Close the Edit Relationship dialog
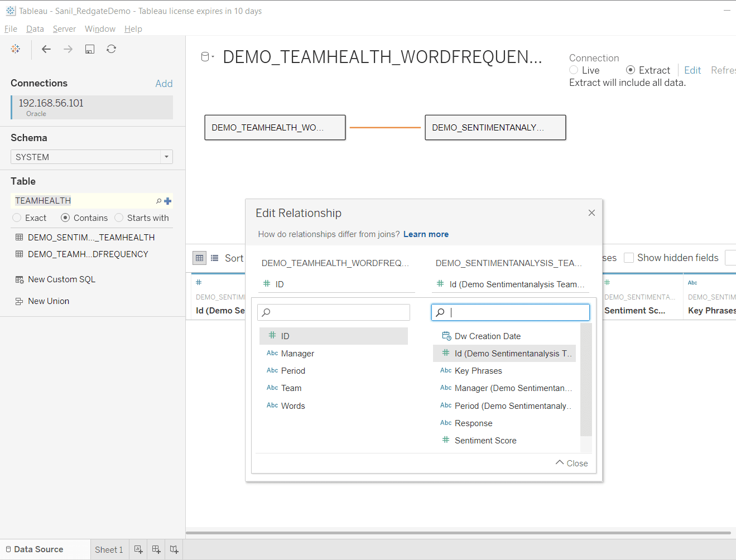The height and width of the screenshot is (560, 736). (x=591, y=213)
